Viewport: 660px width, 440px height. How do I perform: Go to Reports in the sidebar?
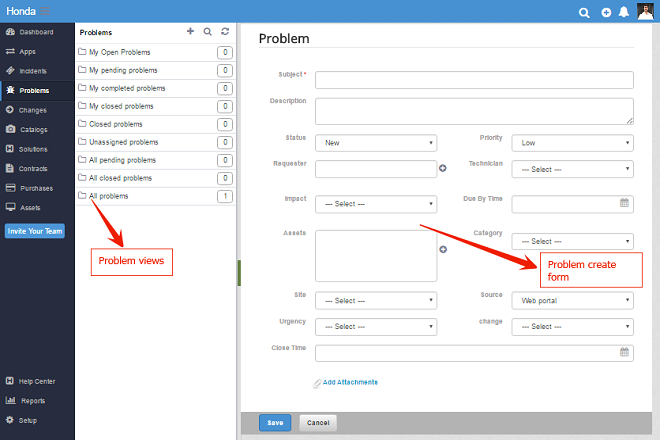click(37, 400)
